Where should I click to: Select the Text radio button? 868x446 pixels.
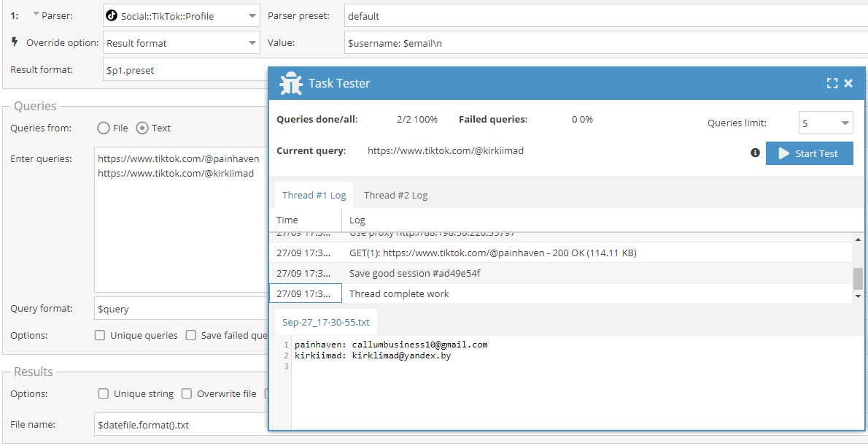pyautogui.click(x=143, y=128)
